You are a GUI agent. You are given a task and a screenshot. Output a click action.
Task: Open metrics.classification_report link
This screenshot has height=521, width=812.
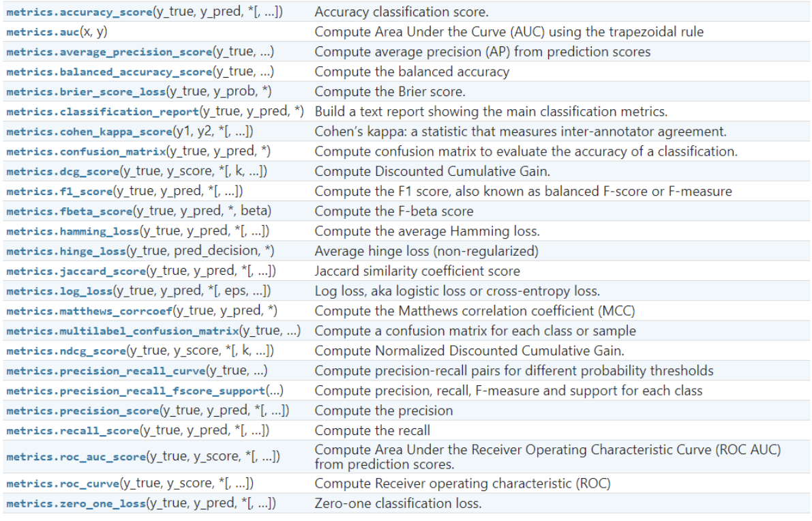click(x=102, y=112)
